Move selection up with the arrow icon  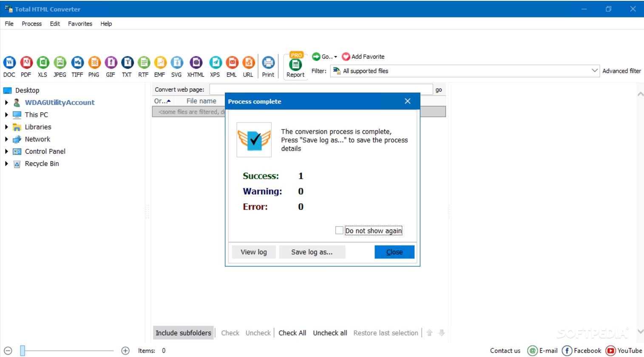(x=429, y=333)
